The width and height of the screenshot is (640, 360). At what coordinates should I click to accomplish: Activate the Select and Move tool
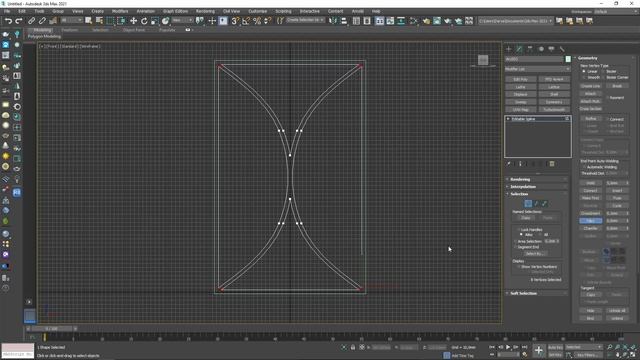point(133,20)
